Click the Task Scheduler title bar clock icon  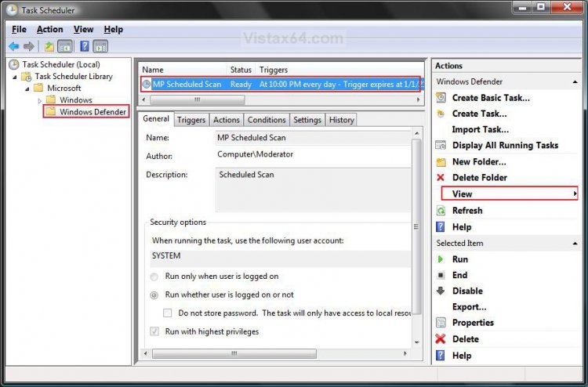[x=12, y=10]
